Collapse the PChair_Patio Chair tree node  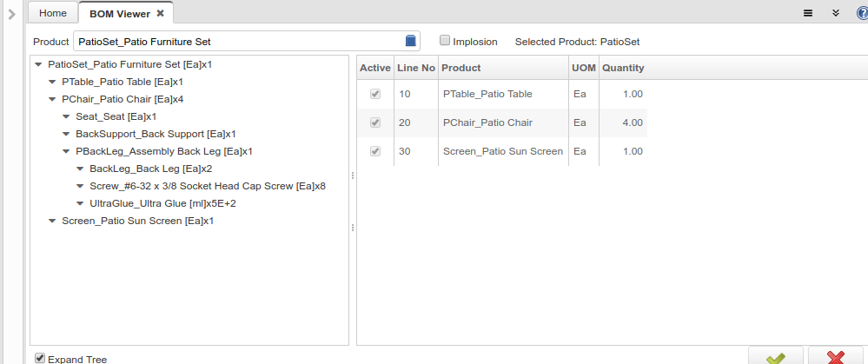coord(52,99)
